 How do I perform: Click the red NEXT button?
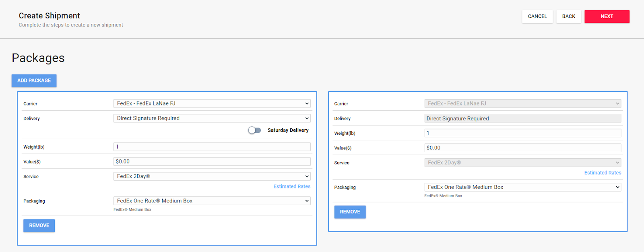coord(607,17)
